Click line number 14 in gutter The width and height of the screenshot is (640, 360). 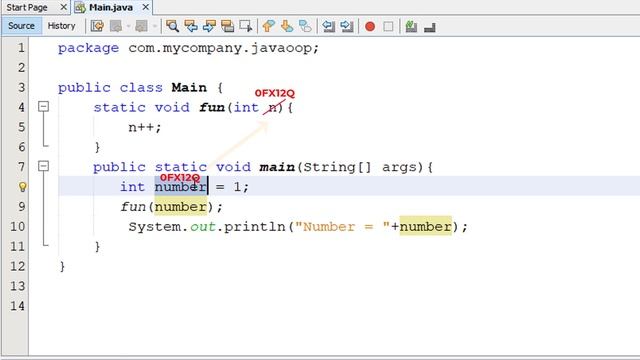(x=17, y=306)
